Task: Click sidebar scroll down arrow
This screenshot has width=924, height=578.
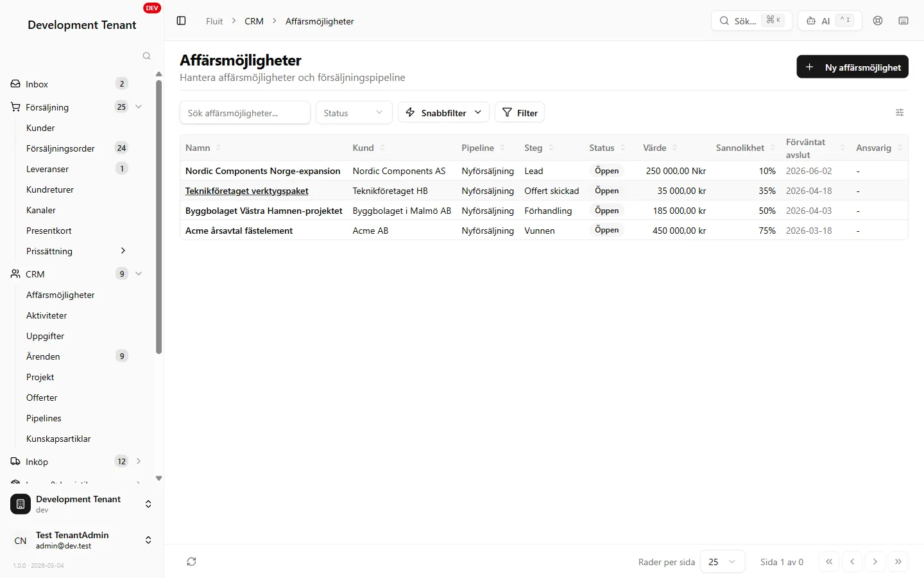Action: tap(158, 478)
